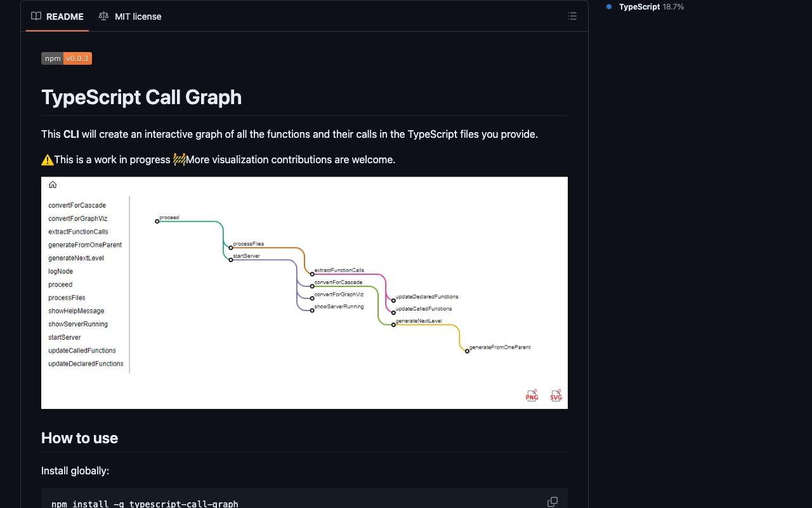Click updateCalledFunctions in the function list

tap(82, 351)
